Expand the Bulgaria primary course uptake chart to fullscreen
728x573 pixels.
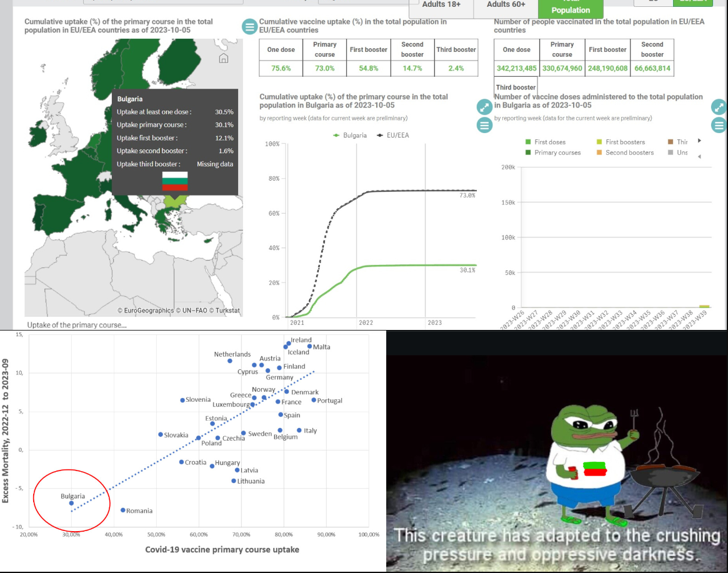pos(484,107)
